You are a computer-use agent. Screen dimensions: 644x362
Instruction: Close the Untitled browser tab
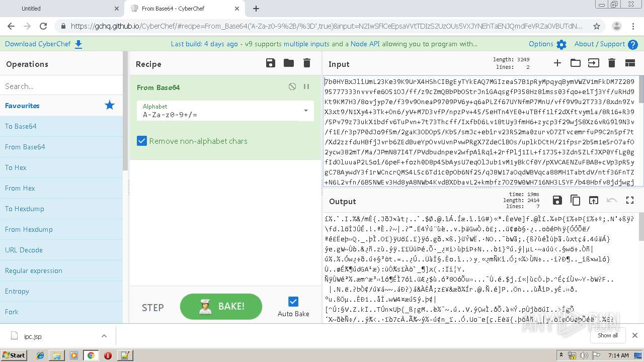click(x=117, y=9)
